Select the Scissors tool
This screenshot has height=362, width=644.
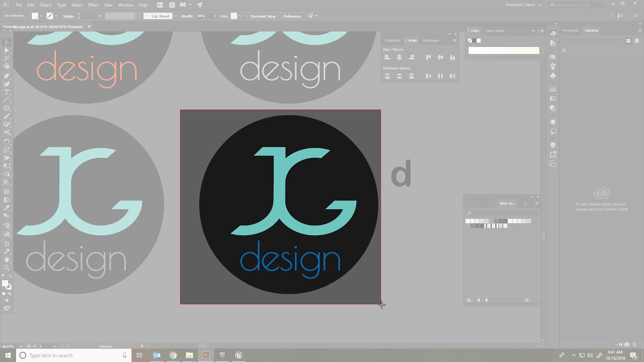pyautogui.click(x=7, y=132)
